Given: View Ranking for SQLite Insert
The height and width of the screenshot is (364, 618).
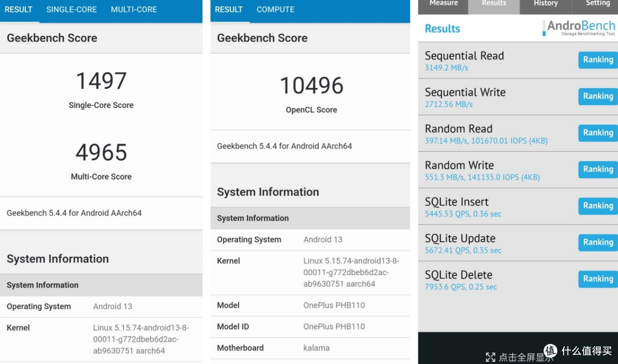Looking at the screenshot, I should (598, 206).
